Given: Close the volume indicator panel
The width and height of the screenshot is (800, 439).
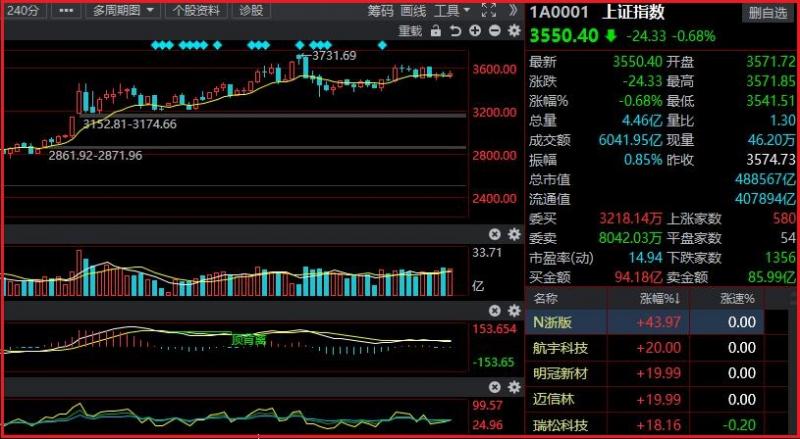Looking at the screenshot, I should point(494,234).
